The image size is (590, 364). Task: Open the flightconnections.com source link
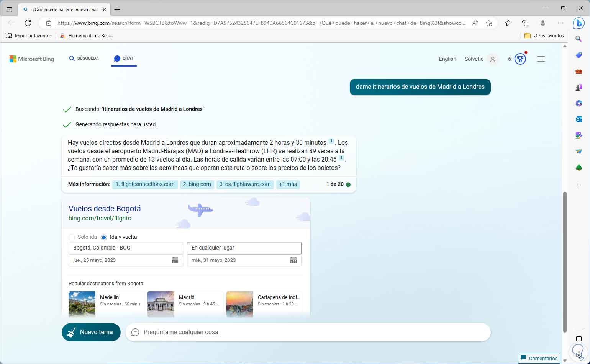point(145,184)
